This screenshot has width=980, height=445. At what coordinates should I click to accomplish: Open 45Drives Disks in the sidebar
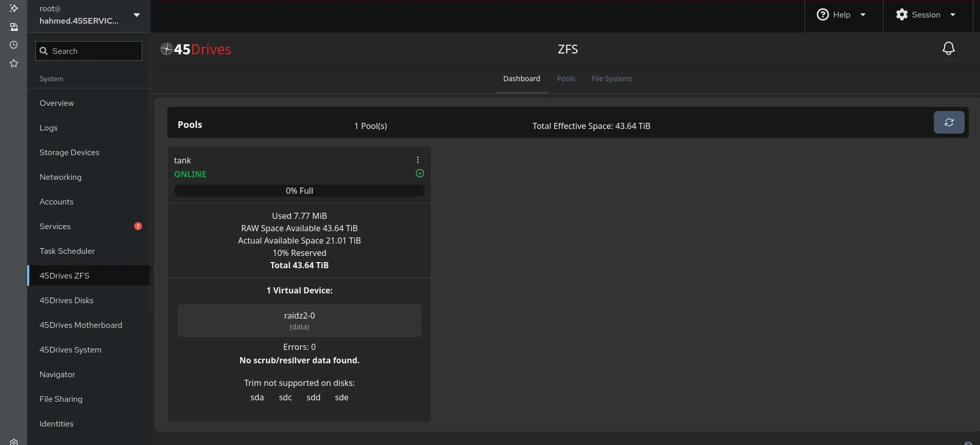[x=66, y=301]
